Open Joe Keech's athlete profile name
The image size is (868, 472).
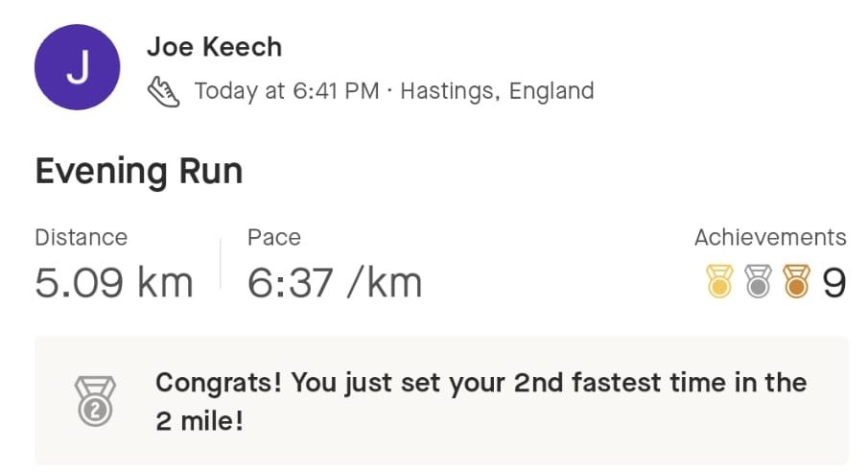click(x=214, y=47)
